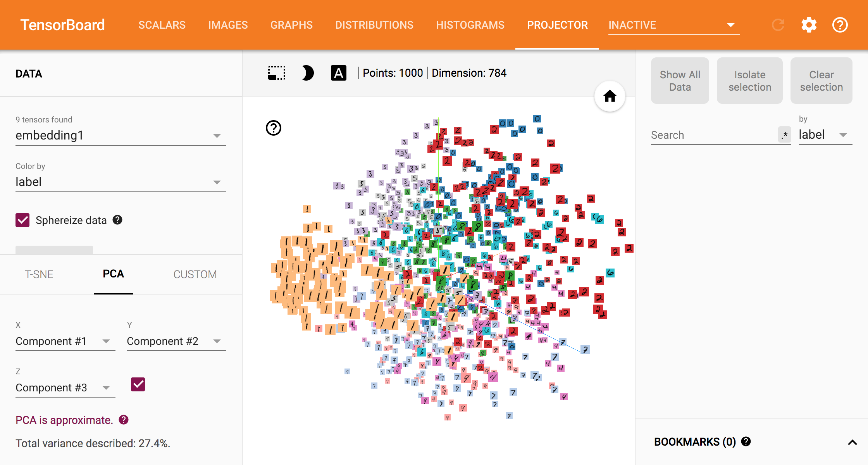
Task: Open the Color by label dropdown
Action: (121, 182)
